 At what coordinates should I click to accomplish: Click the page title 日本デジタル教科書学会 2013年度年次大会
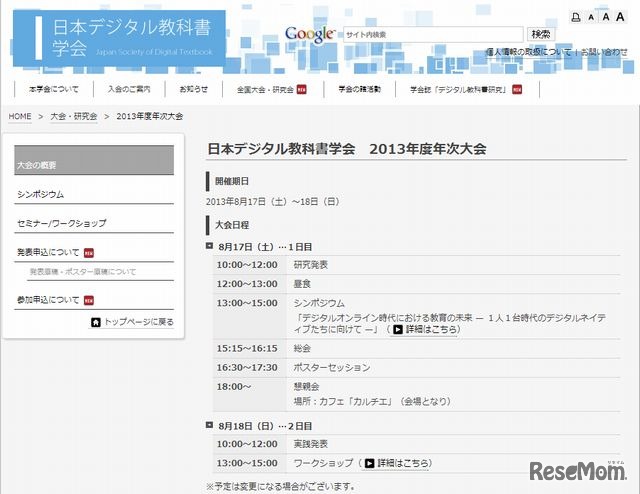click(x=347, y=149)
